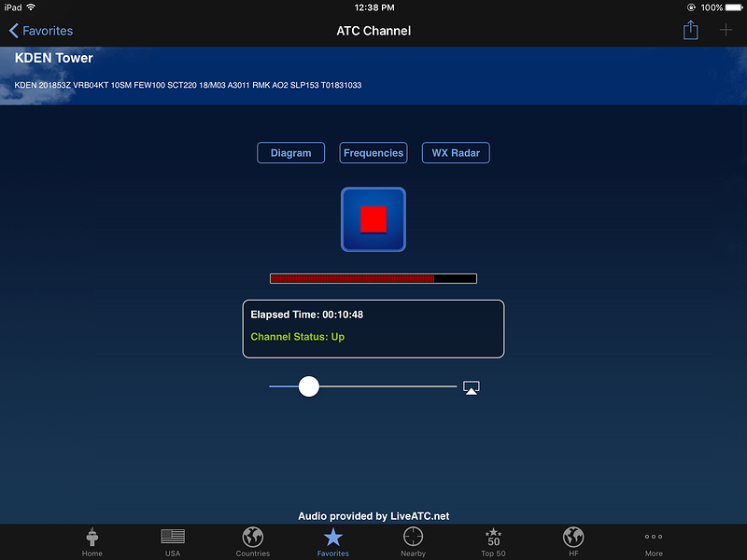Open the WX Radar view
This screenshot has width=747, height=560.
pos(456,153)
